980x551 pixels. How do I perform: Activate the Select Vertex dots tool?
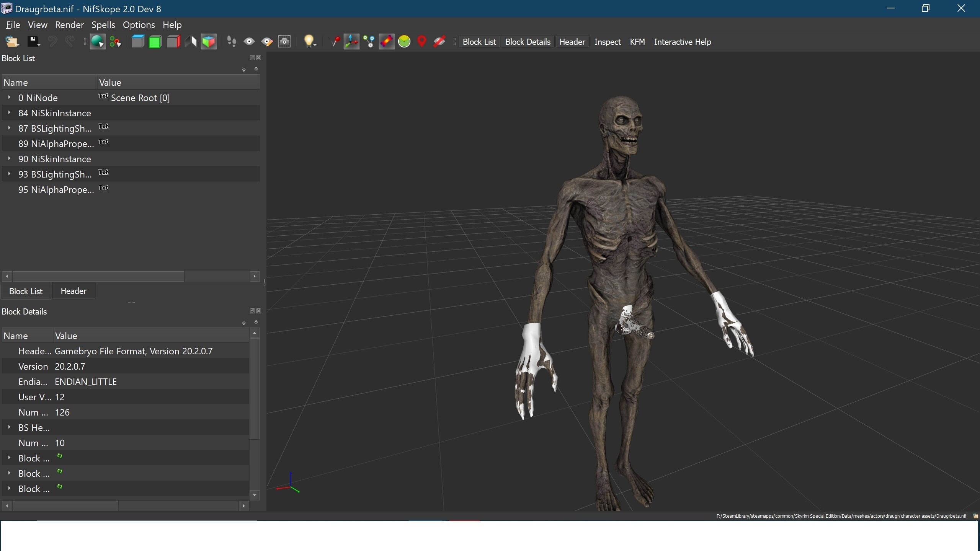115,42
